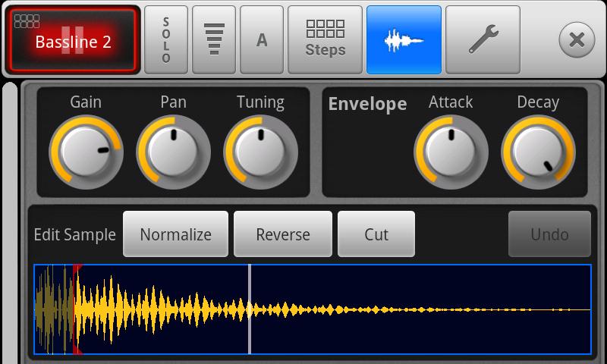The width and height of the screenshot is (607, 364).
Task: Normalize the sample
Action: tap(175, 234)
